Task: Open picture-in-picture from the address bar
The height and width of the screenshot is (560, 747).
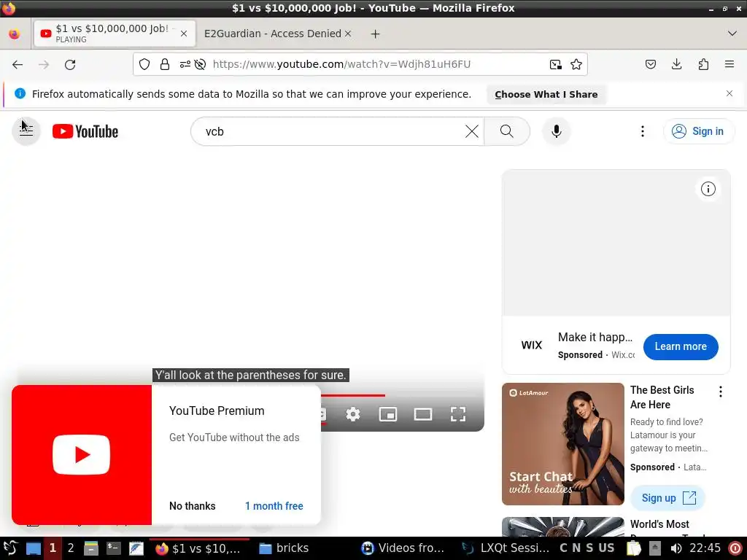Action: (x=555, y=64)
